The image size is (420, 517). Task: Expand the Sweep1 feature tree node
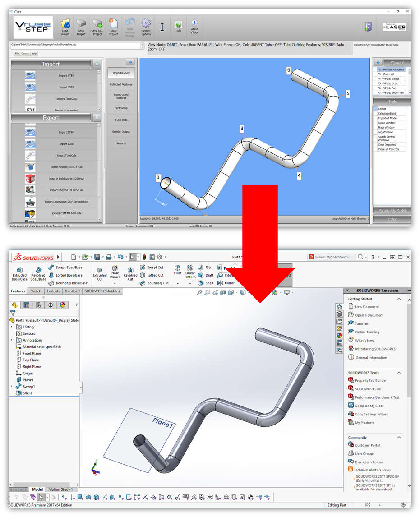(12, 387)
